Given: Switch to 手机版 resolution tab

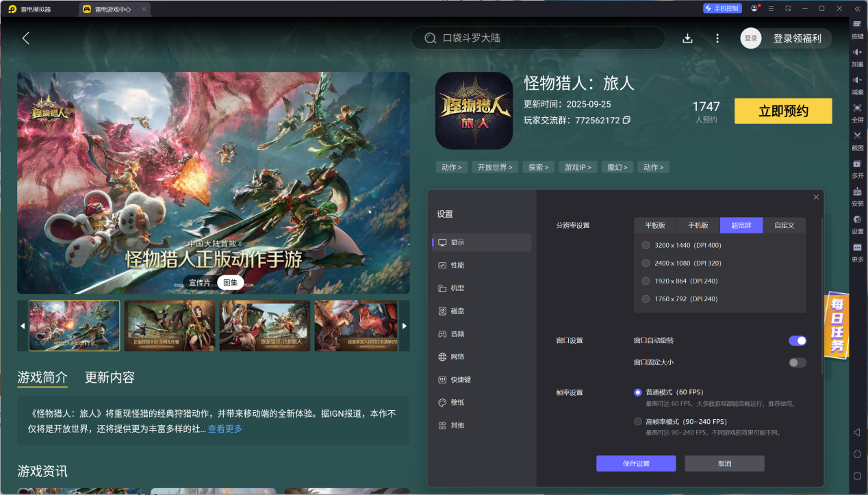Looking at the screenshot, I should 698,225.
